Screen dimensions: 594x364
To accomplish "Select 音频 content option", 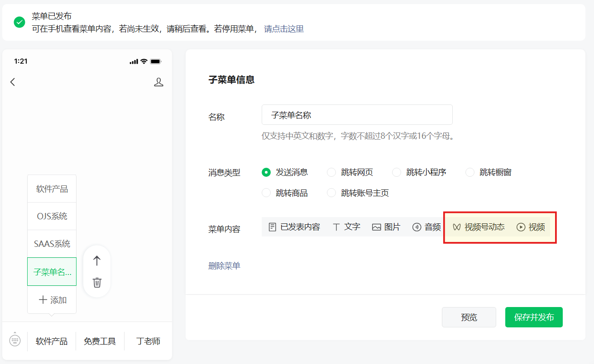I will click(x=426, y=227).
